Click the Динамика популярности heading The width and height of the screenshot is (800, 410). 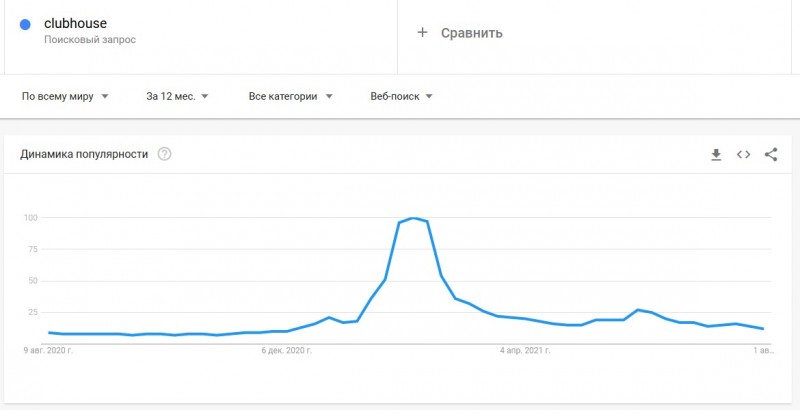pyautogui.click(x=84, y=154)
